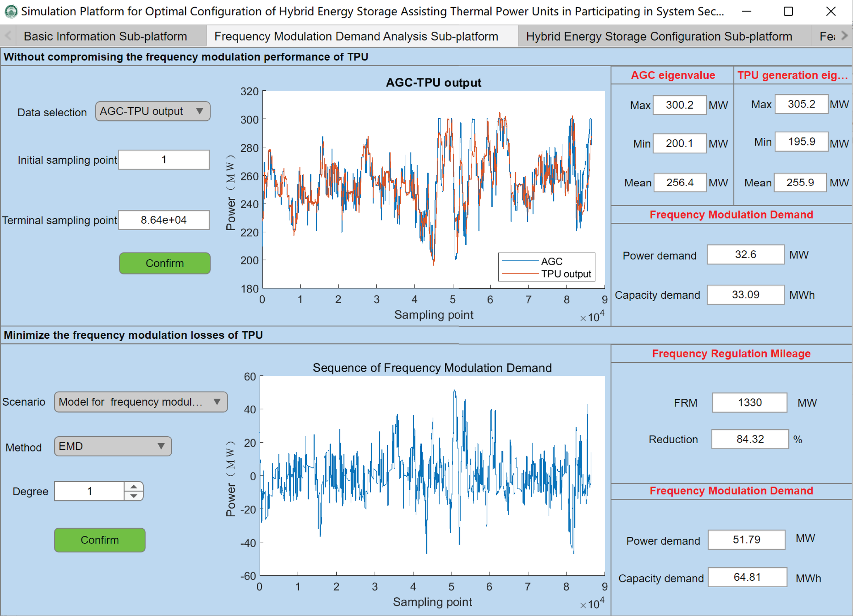The height and width of the screenshot is (616, 853).
Task: Expand the Scenario model dropdown
Action: click(x=141, y=402)
